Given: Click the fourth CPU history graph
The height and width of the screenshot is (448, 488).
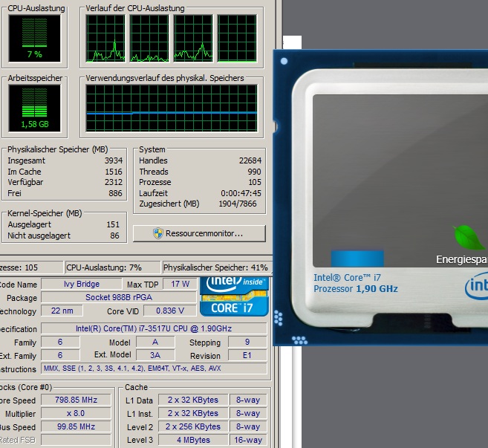Looking at the screenshot, I should click(237, 39).
